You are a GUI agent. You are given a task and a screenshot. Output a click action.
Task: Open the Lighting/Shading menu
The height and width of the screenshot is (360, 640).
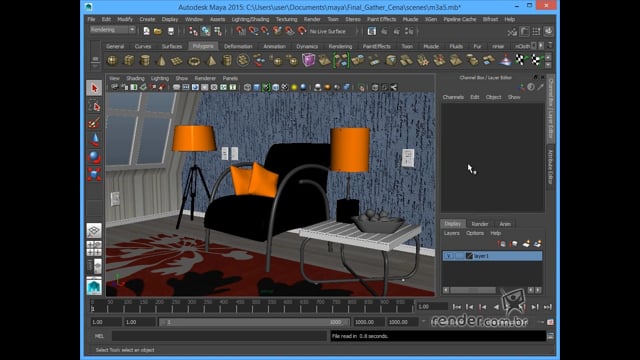coord(250,19)
